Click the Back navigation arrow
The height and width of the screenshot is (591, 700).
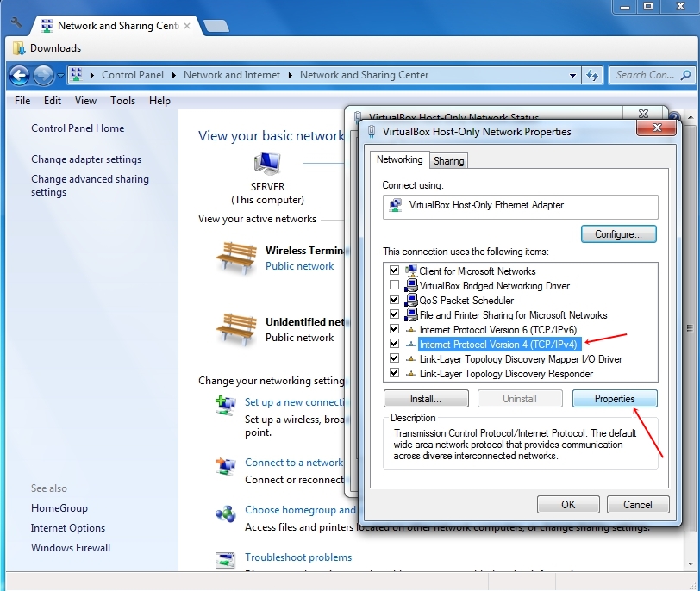click(x=19, y=75)
